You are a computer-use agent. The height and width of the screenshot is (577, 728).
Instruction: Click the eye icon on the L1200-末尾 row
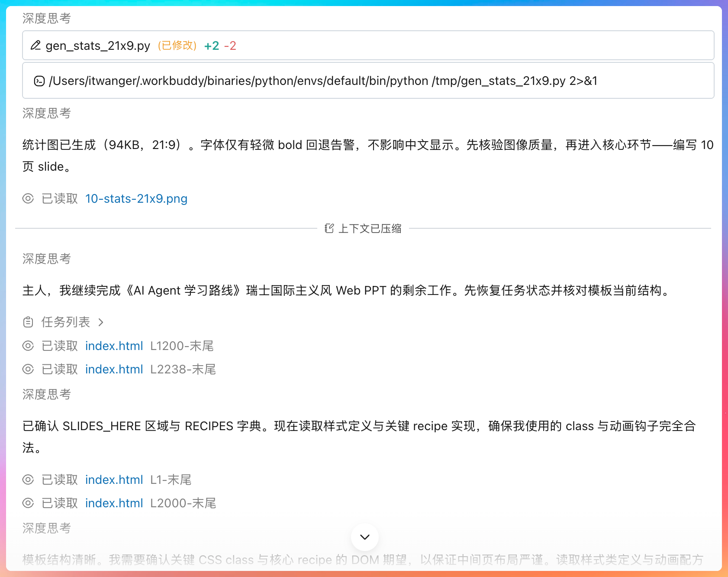point(28,346)
